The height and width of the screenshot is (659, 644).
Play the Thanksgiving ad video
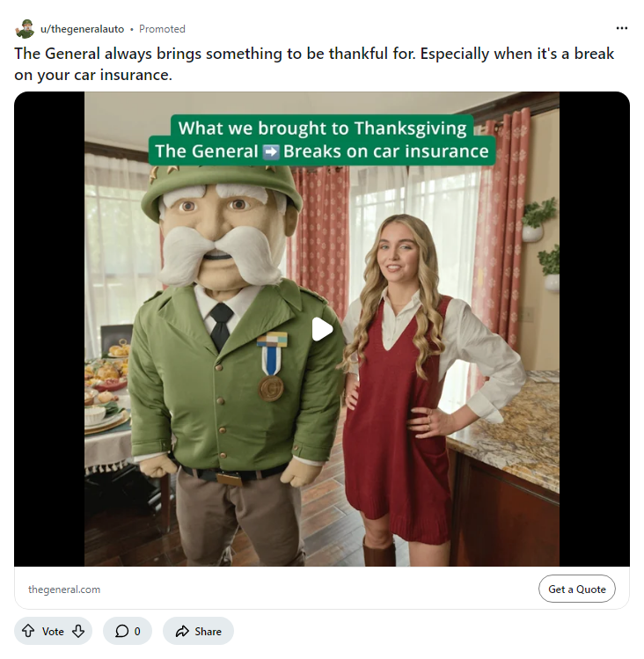point(322,329)
